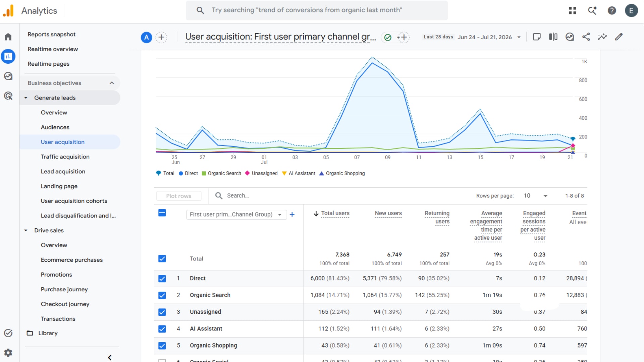The width and height of the screenshot is (644, 362).
Task: Open Ecommerce purchases report
Action: (x=72, y=260)
